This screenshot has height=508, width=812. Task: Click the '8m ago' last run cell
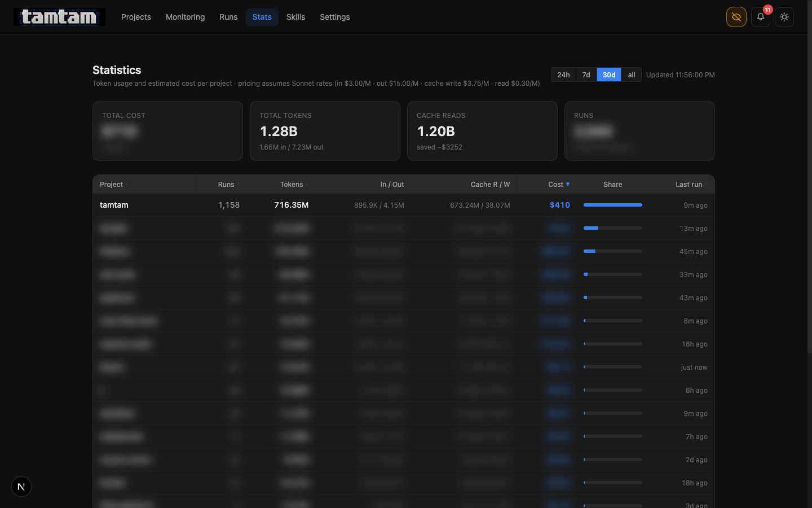695,321
